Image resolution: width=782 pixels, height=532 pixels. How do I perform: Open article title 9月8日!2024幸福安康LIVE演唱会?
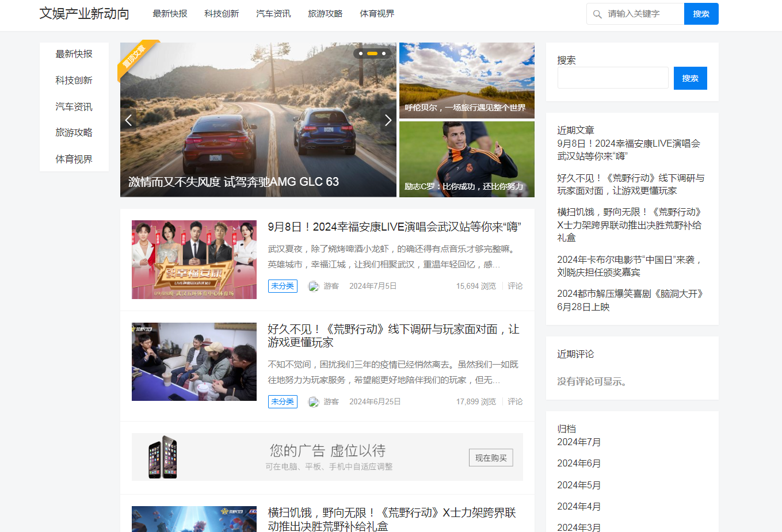[394, 227]
